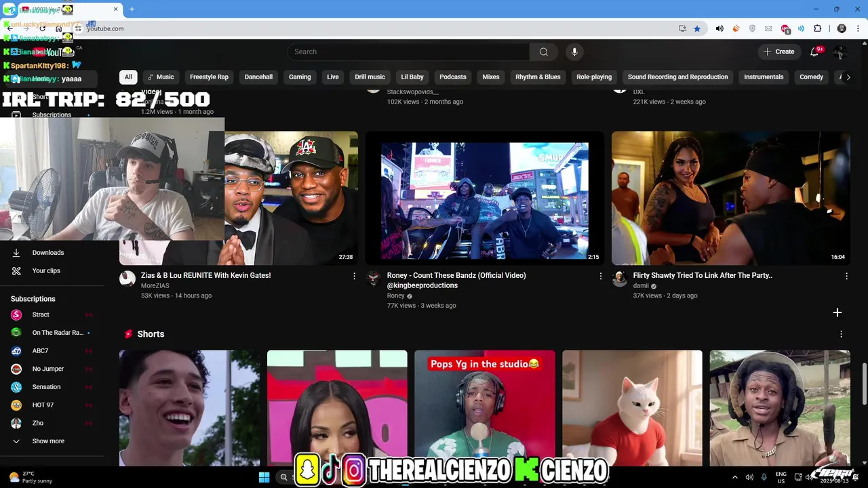868x488 pixels.
Task: Click the Create button
Action: (778, 52)
